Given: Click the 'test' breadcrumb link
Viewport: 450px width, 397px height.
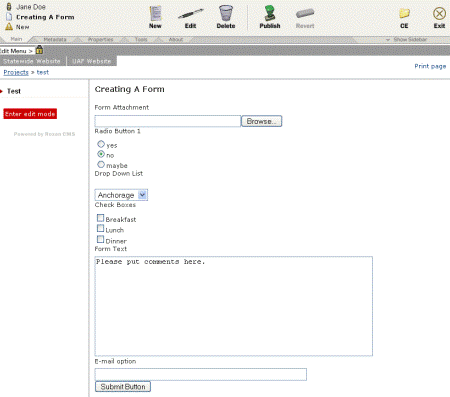Looking at the screenshot, I should tap(43, 72).
